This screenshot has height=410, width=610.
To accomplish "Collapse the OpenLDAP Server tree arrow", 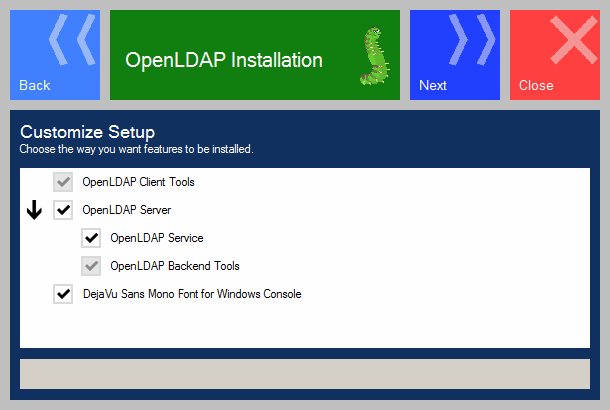I will click(34, 210).
